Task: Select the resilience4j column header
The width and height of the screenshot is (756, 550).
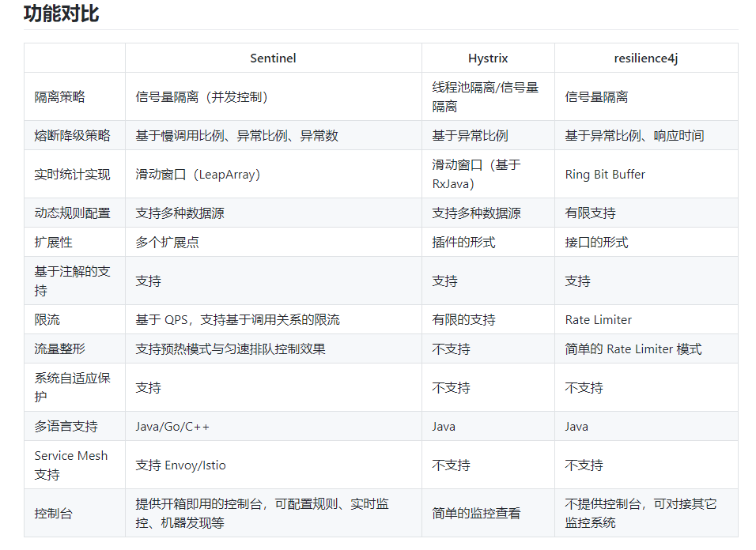Action: (646, 58)
